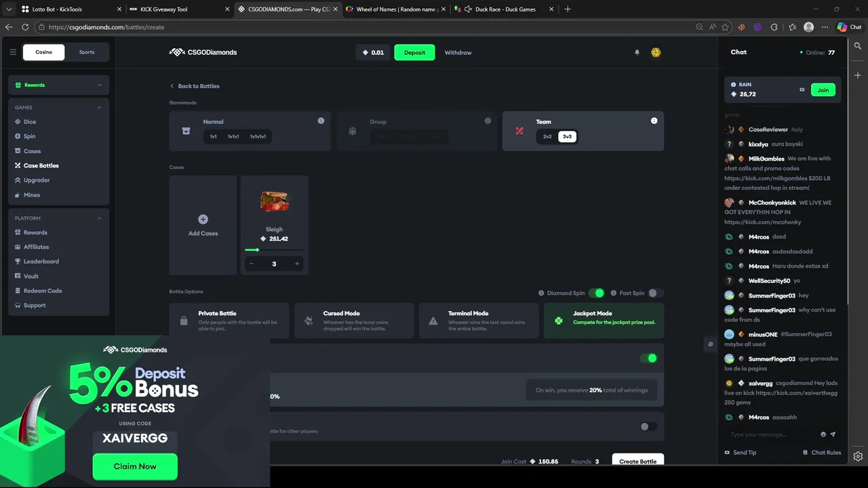Open the hamburger menu in the site sidebar
Screen dimensions: 868x488
pos(13,52)
